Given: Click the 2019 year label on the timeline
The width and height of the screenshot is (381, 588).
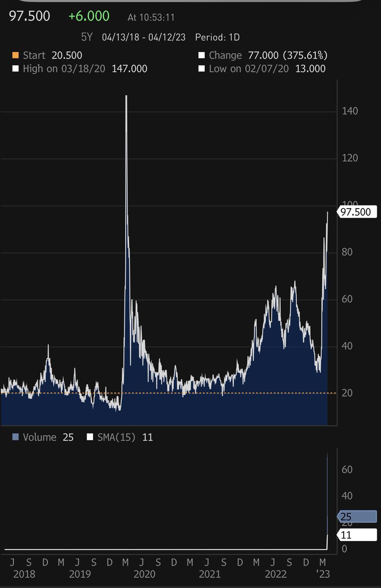Looking at the screenshot, I should 80,574.
